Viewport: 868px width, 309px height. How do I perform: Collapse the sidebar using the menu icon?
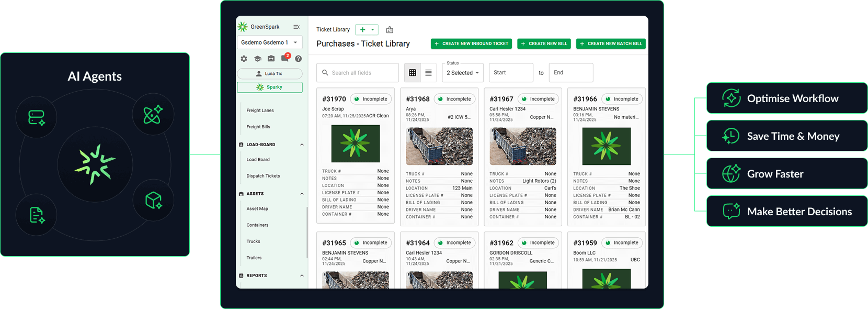296,27
